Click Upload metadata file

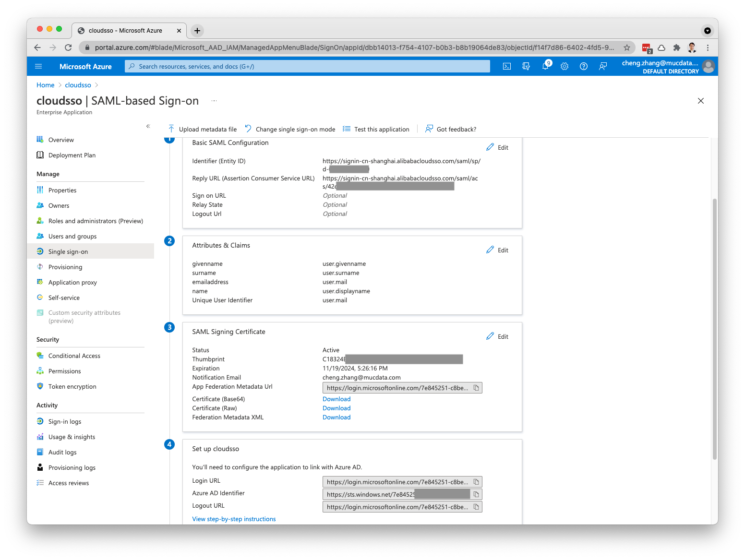203,129
